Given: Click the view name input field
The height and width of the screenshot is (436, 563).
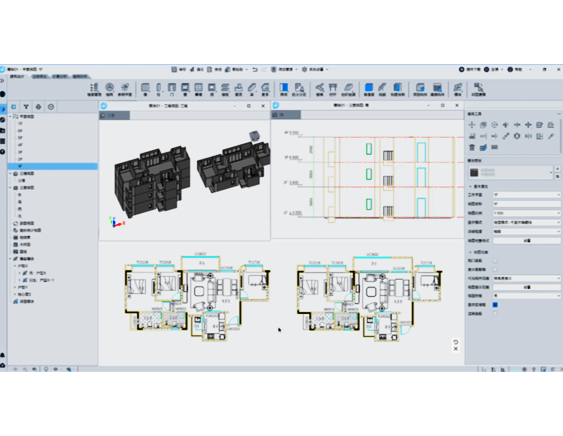Looking at the screenshot, I should (x=526, y=204).
